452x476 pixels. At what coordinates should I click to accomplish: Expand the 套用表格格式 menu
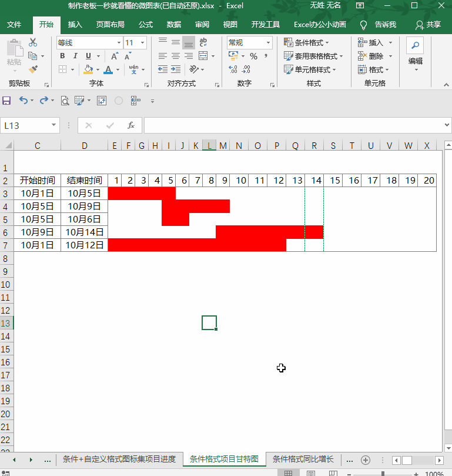tap(313, 56)
